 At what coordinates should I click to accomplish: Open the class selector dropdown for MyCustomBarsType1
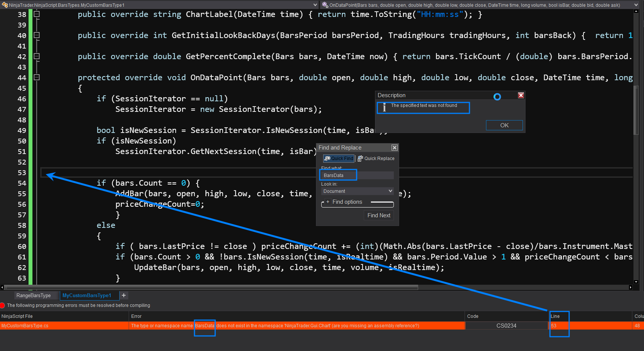coord(315,5)
